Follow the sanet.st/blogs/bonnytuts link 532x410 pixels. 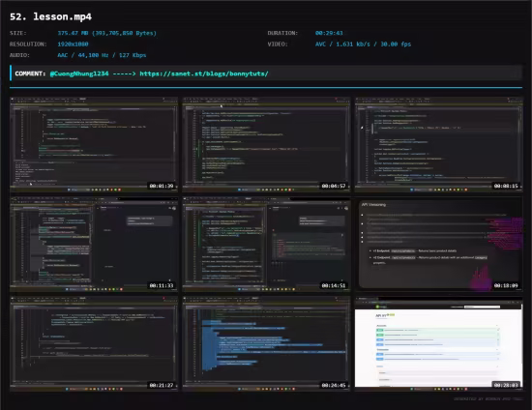204,73
